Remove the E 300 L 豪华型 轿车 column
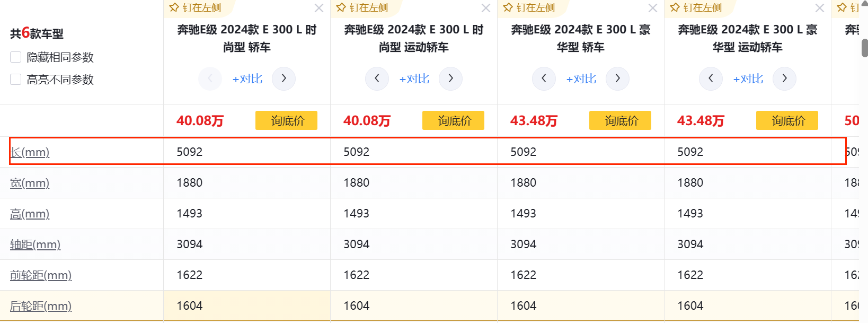Viewport: 868px width, 323px height. point(653,8)
